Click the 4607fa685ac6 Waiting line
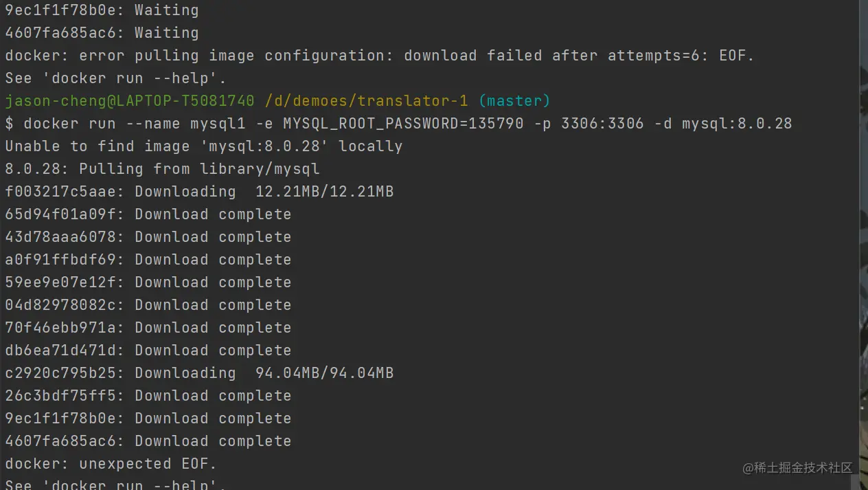This screenshot has height=490, width=868. [x=102, y=33]
